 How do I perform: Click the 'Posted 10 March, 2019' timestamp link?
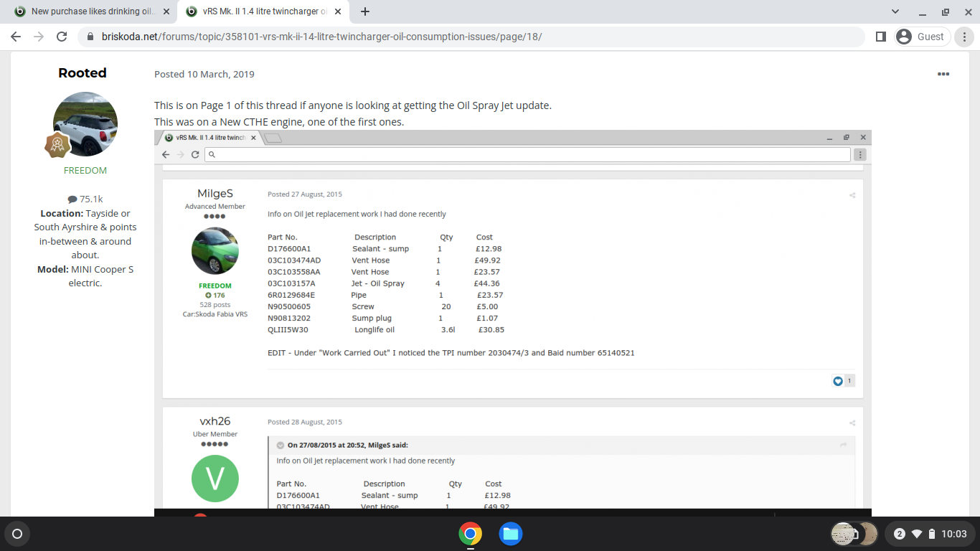click(x=204, y=74)
